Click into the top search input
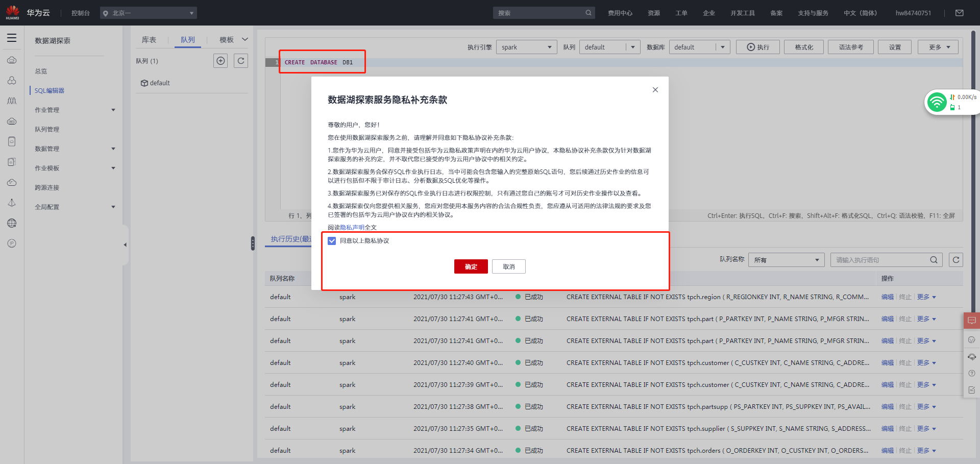Screen dimensions: 980x464 coord(538,13)
